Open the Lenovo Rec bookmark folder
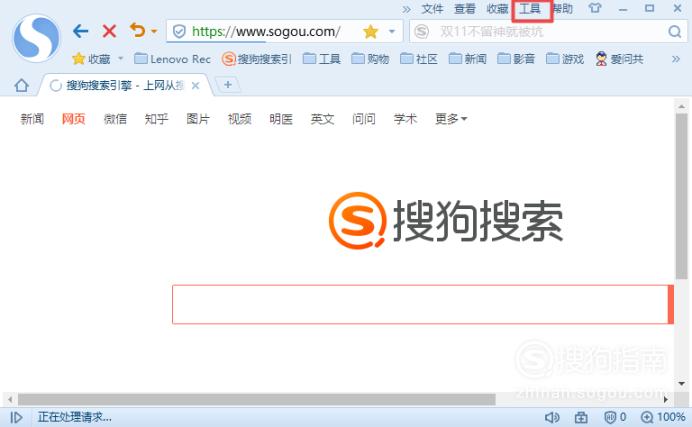Viewport: 692px width, 427px height. (172, 59)
